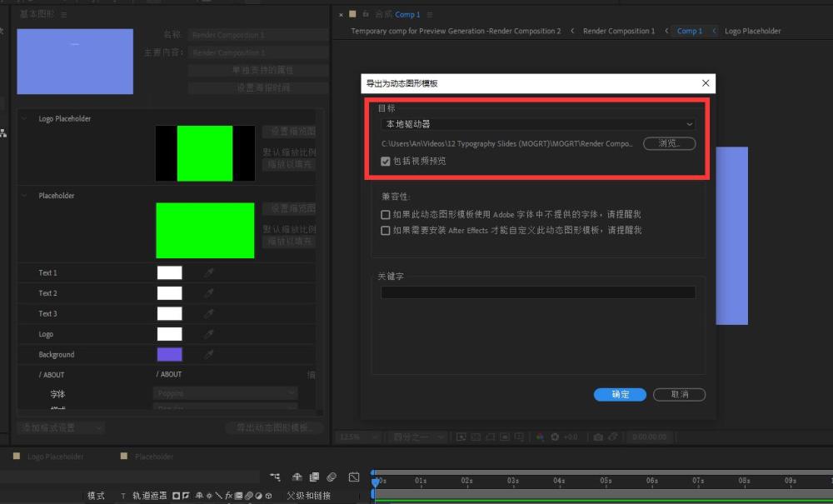Click the 导出动态图形模板 button
The height and width of the screenshot is (504, 833).
coord(273,427)
